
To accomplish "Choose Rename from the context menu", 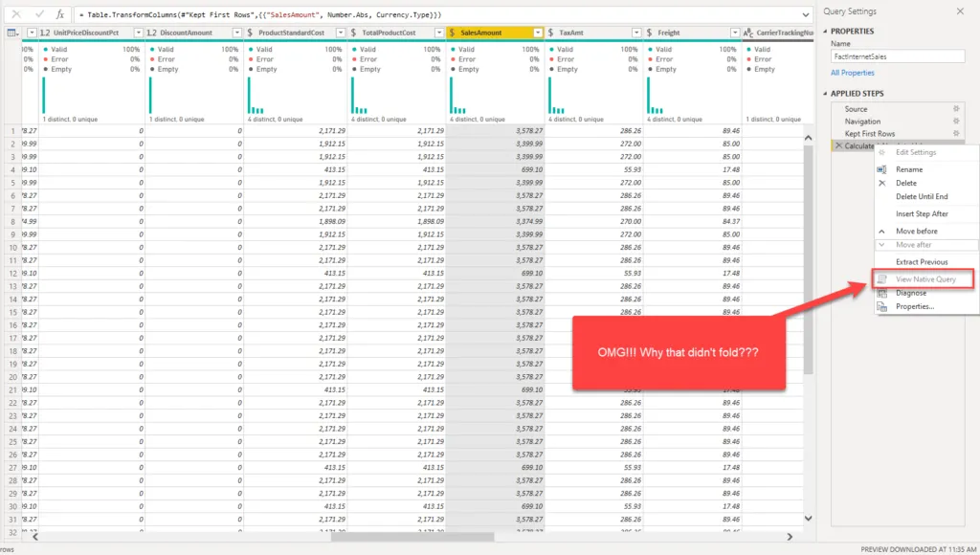I will [909, 169].
